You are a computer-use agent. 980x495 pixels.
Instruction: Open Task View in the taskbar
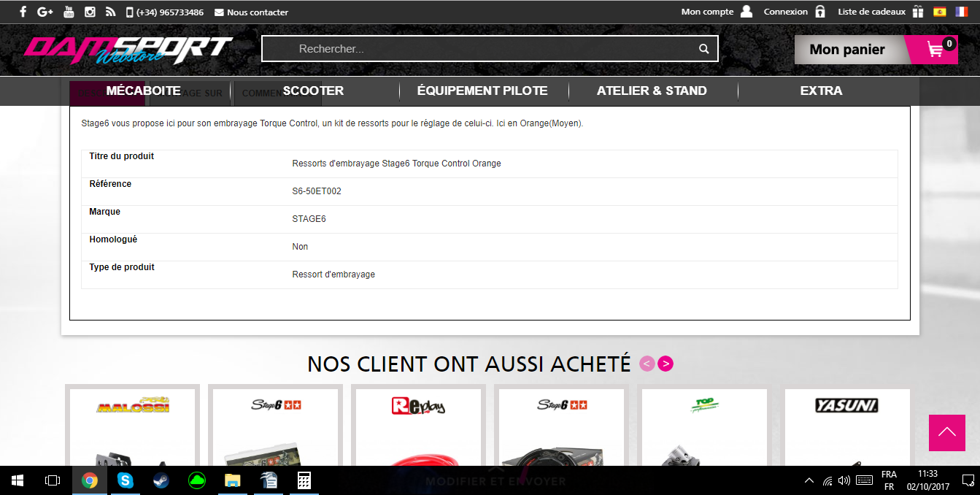point(53,480)
